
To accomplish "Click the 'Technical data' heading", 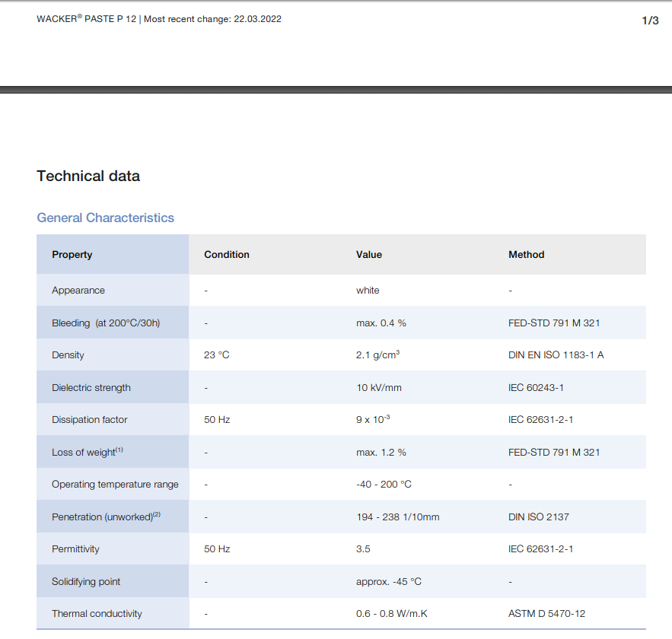I will click(88, 176).
